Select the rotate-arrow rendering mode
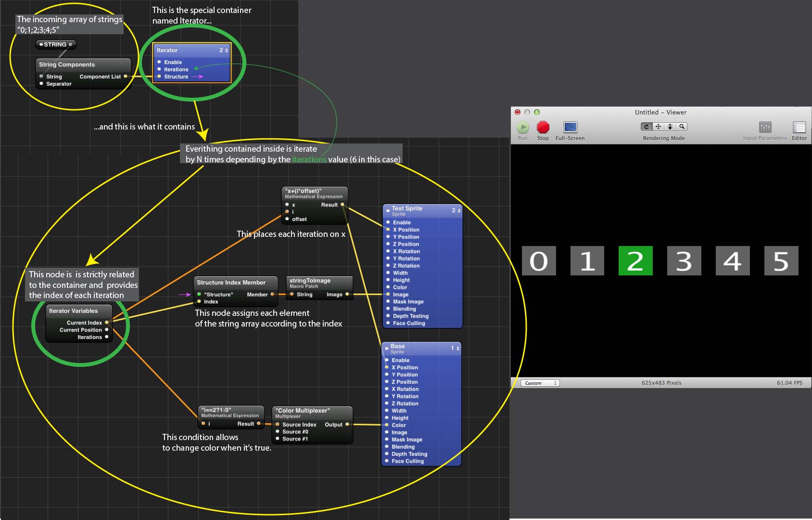 (647, 127)
